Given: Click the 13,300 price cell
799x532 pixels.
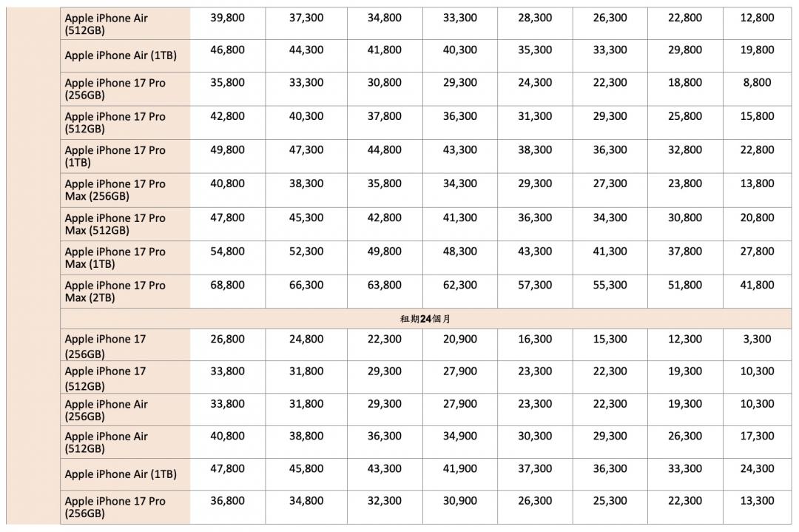Looking at the screenshot, I should pyautogui.click(x=757, y=501).
